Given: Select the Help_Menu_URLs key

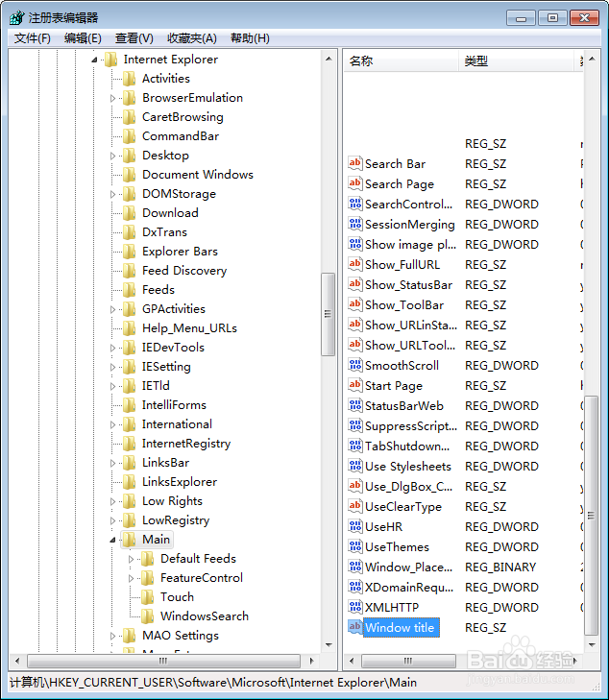Looking at the screenshot, I should pyautogui.click(x=189, y=328).
